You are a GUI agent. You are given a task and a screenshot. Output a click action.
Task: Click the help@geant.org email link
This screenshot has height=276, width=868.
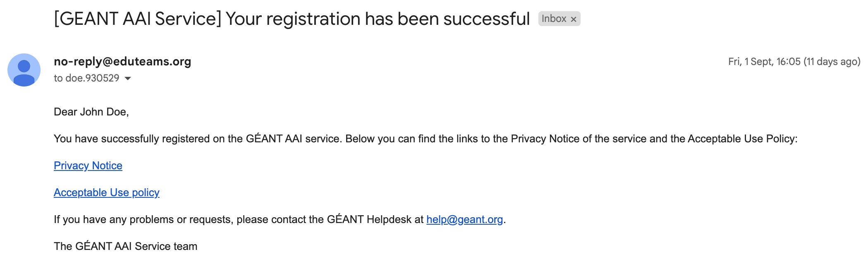[x=464, y=219]
